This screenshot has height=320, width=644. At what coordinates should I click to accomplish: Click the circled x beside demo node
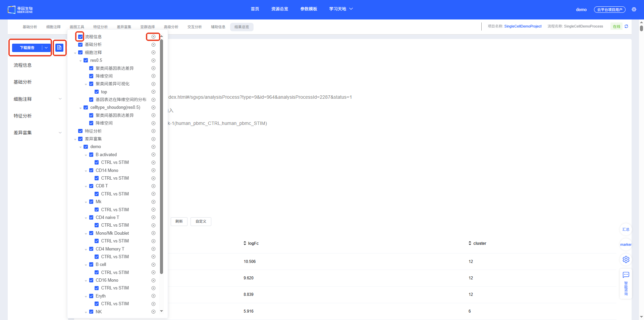pos(153,147)
